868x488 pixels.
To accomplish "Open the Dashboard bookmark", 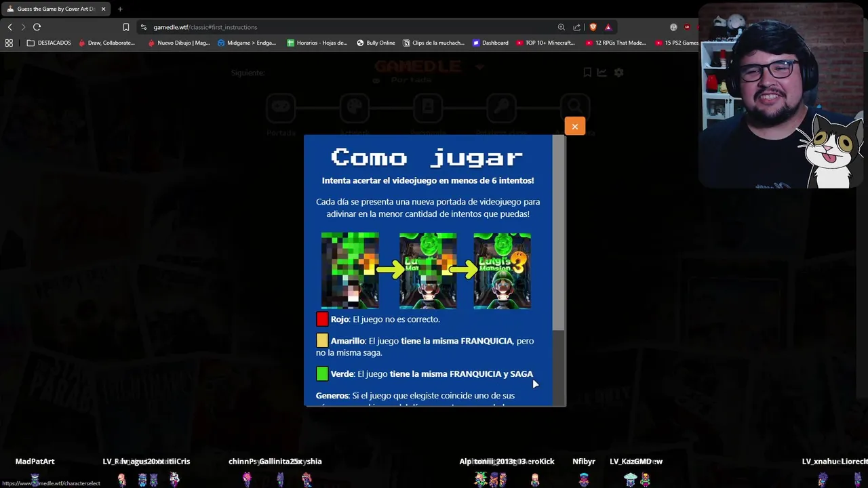I will click(x=490, y=43).
